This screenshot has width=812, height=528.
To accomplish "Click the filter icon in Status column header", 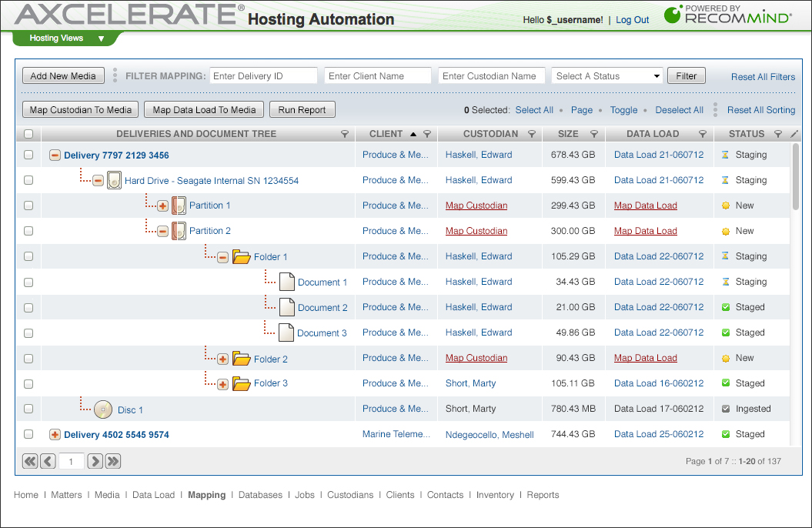I will pyautogui.click(x=778, y=134).
